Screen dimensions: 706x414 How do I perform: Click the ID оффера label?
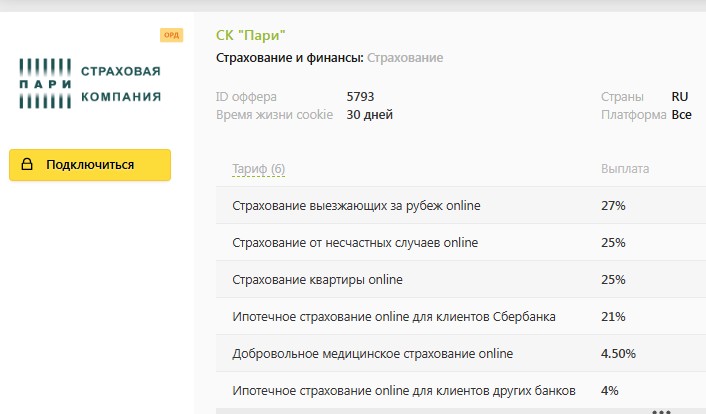pyautogui.click(x=246, y=97)
